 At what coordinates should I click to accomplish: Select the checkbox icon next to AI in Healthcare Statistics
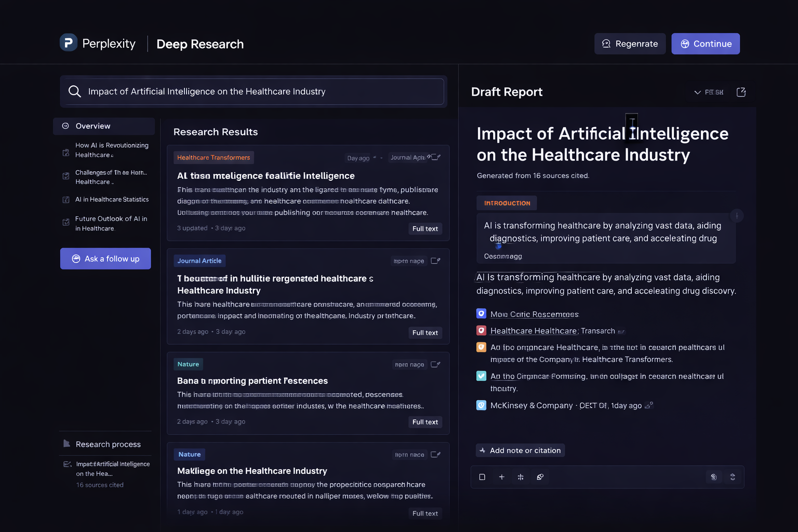[65, 199]
